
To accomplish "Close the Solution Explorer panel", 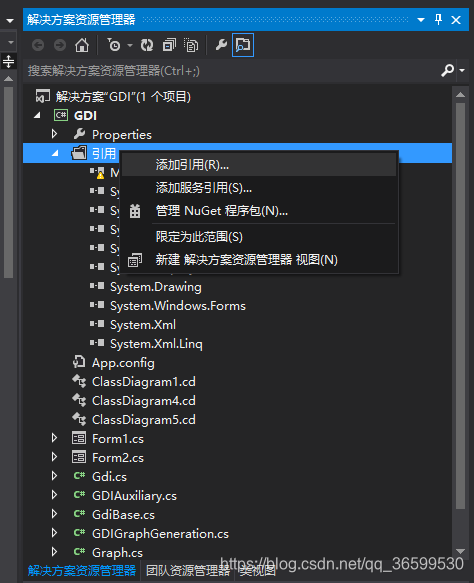I will point(456,20).
